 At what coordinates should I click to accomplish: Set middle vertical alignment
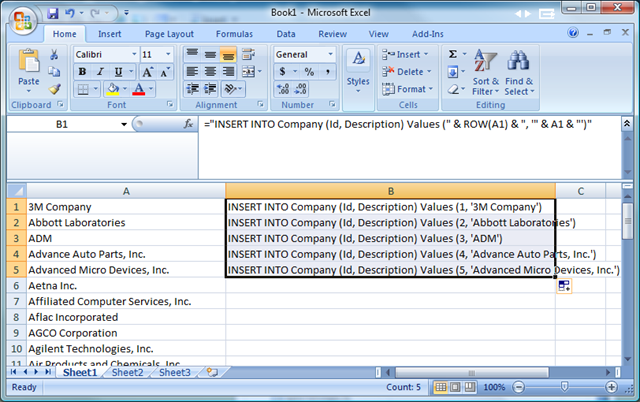click(210, 54)
